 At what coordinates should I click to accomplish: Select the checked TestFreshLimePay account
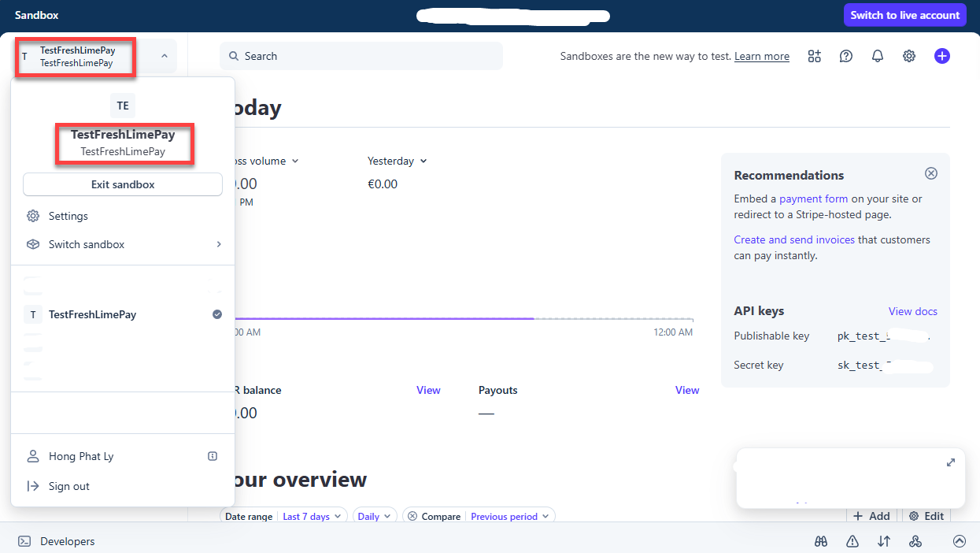pos(122,314)
